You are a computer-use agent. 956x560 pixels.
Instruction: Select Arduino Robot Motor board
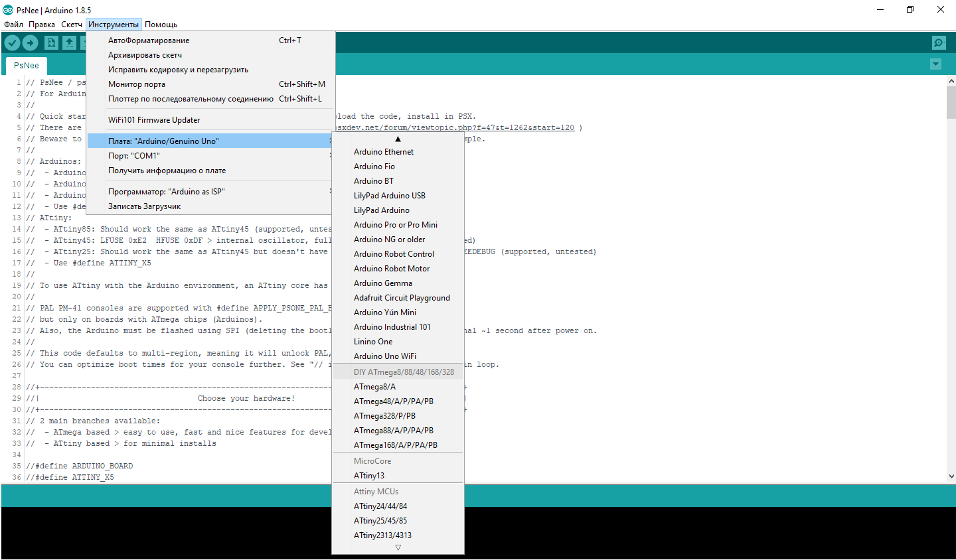coord(398,269)
